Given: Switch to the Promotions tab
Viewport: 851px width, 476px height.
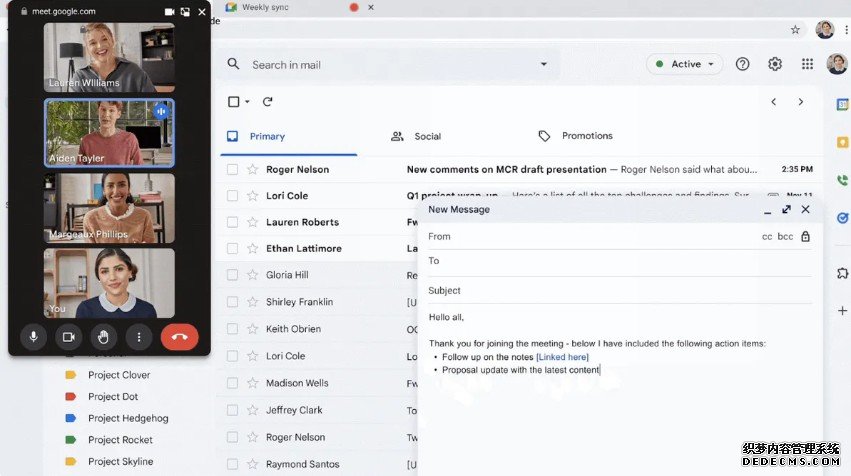Looking at the screenshot, I should 575,136.
